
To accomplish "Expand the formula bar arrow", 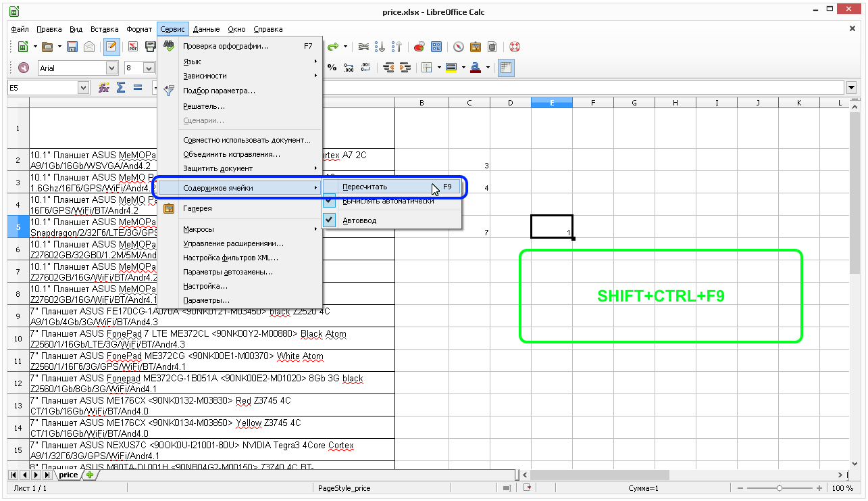I will pyautogui.click(x=851, y=87).
